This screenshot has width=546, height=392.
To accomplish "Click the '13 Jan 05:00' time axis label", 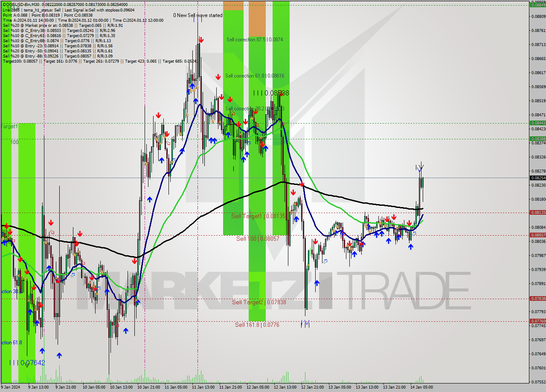I will (340, 387).
